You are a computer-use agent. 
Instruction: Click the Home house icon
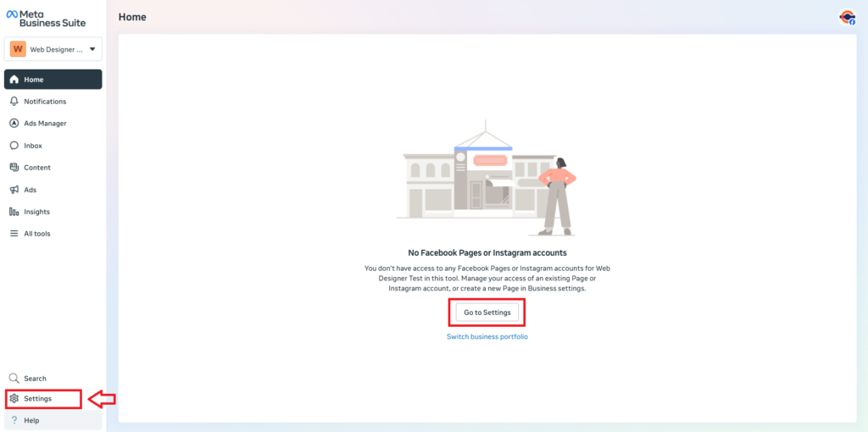tap(15, 80)
